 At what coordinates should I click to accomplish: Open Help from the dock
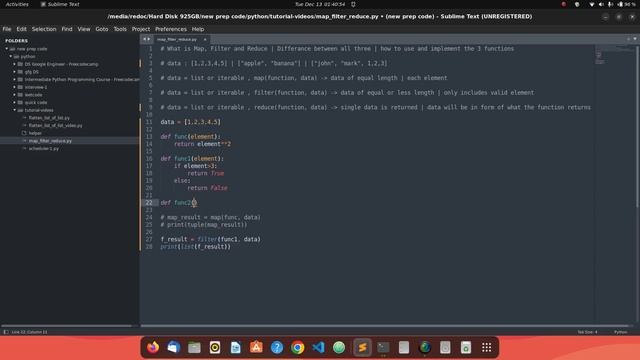click(x=277, y=347)
